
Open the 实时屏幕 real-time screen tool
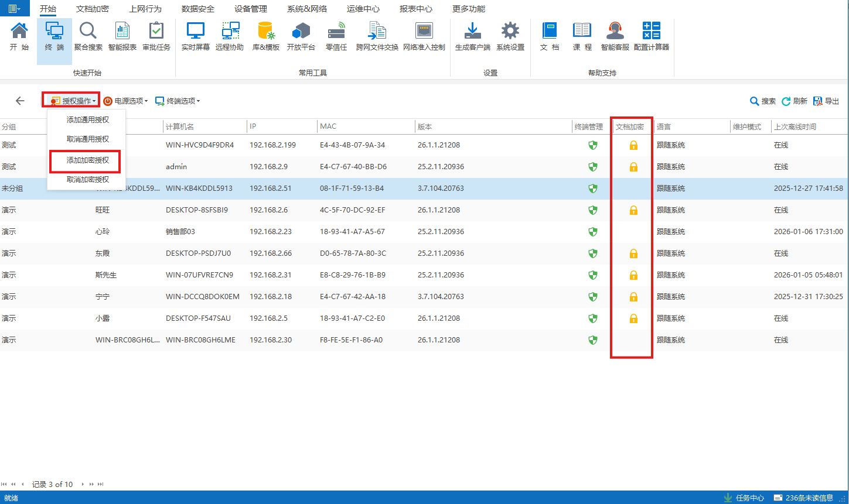click(195, 36)
